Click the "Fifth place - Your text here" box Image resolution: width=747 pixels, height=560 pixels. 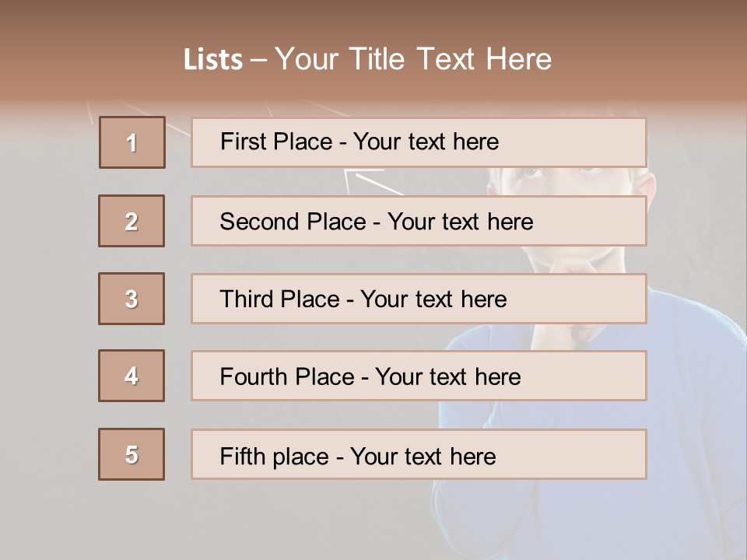pyautogui.click(x=419, y=454)
